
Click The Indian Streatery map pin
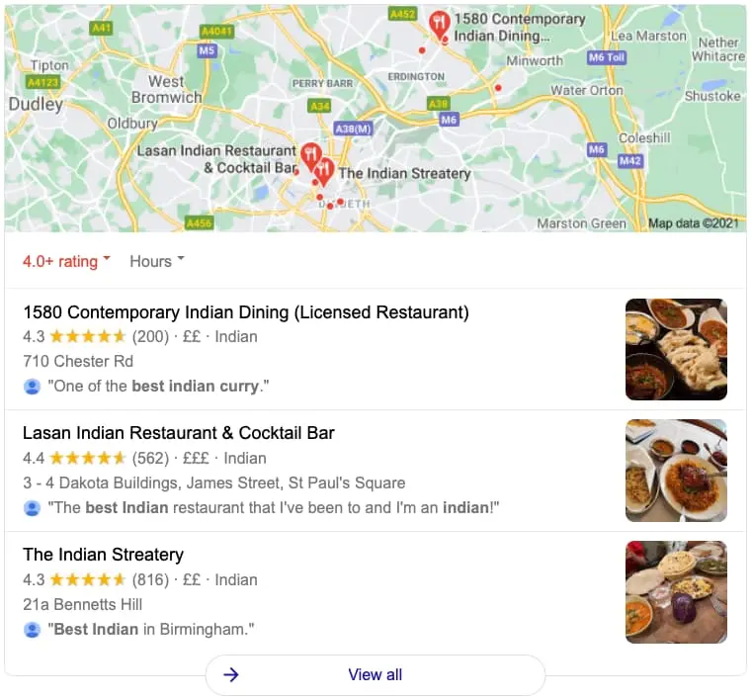tap(324, 171)
